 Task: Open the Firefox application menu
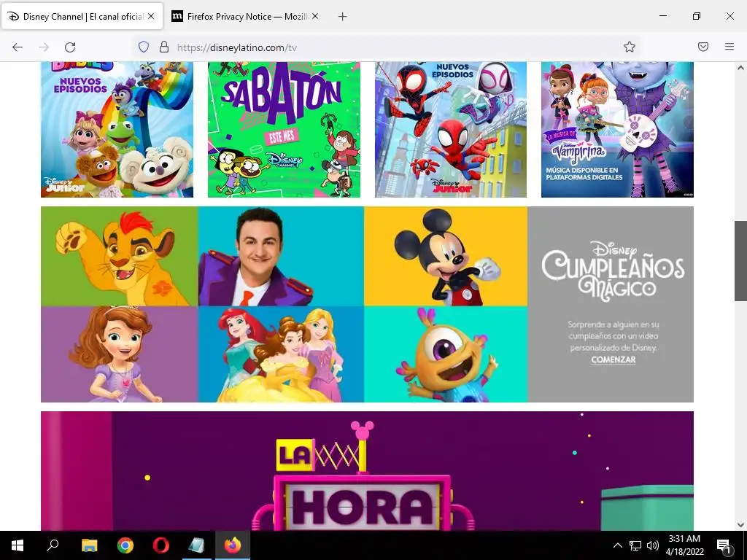point(729,47)
